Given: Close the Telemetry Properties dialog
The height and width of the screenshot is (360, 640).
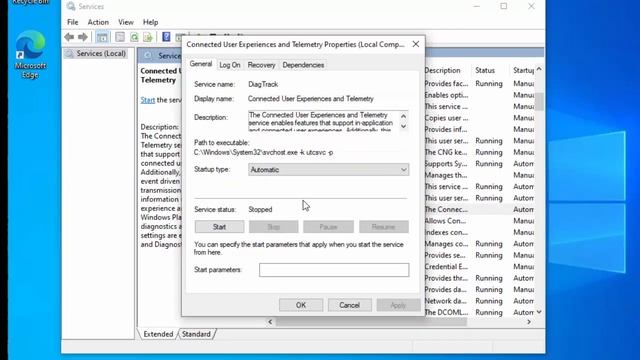Looking at the screenshot, I should point(416,44).
